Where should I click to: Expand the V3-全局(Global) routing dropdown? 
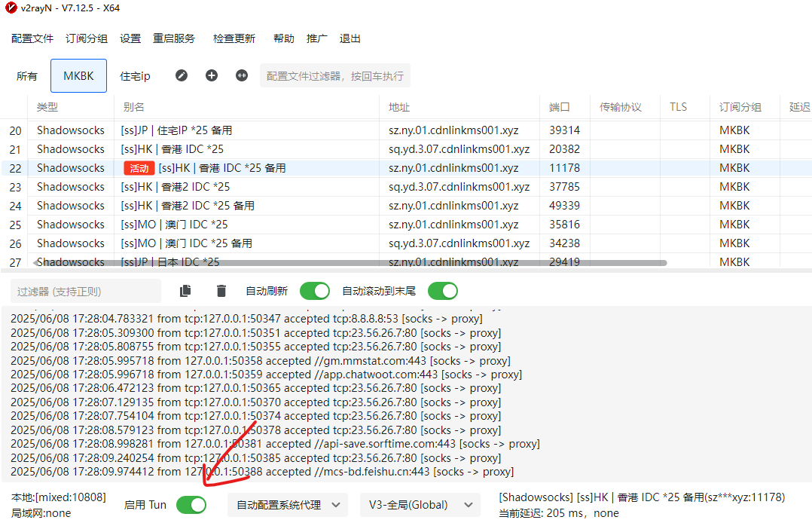[x=419, y=505]
